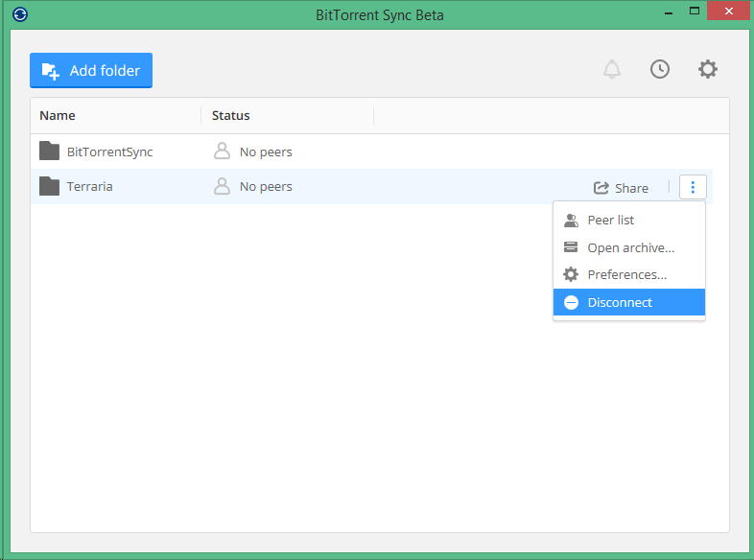Select Disconnect in the folder menu
The image size is (754, 560).
[620, 303]
